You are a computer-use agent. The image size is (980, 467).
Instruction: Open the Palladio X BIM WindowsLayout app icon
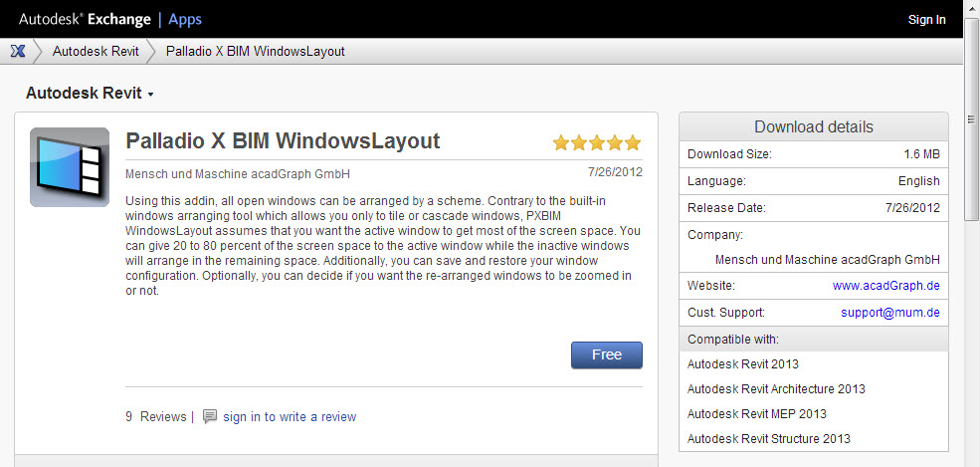pyautogui.click(x=70, y=167)
